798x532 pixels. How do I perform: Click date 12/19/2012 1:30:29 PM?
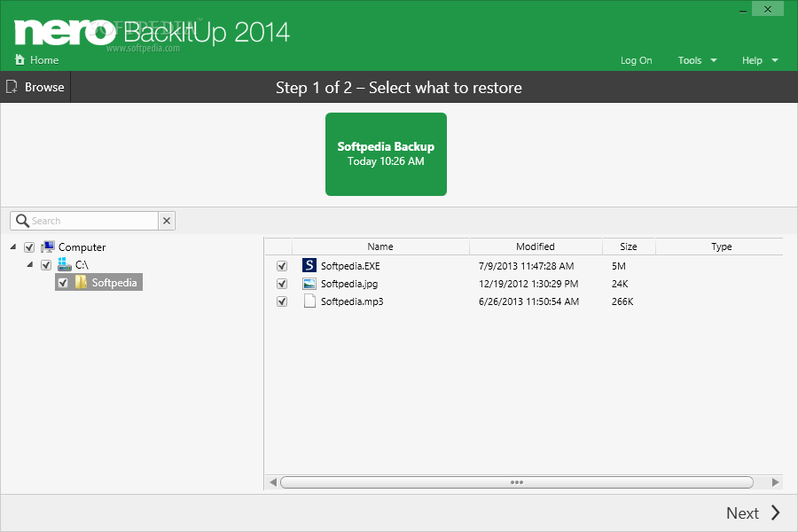(528, 284)
